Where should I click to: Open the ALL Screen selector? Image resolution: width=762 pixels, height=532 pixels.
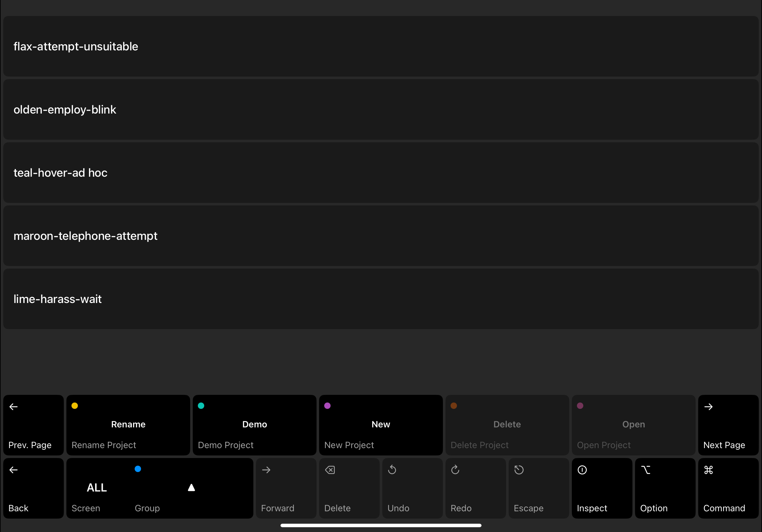(97, 488)
